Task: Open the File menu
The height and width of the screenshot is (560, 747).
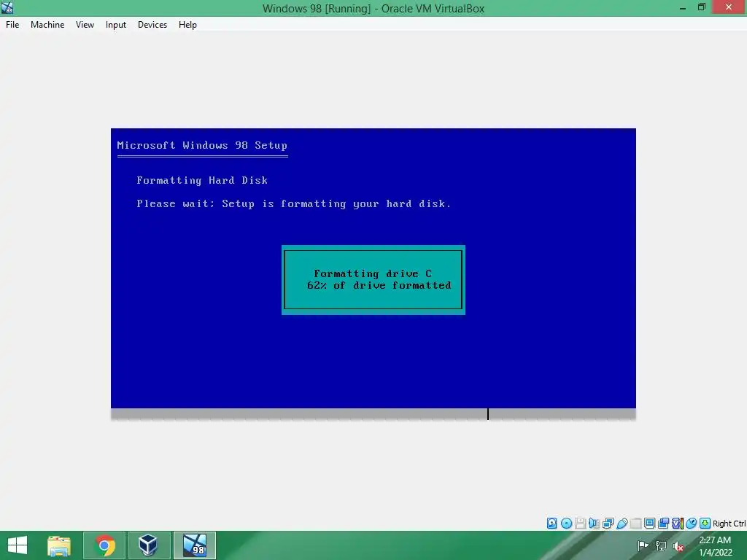Action: 12,25
